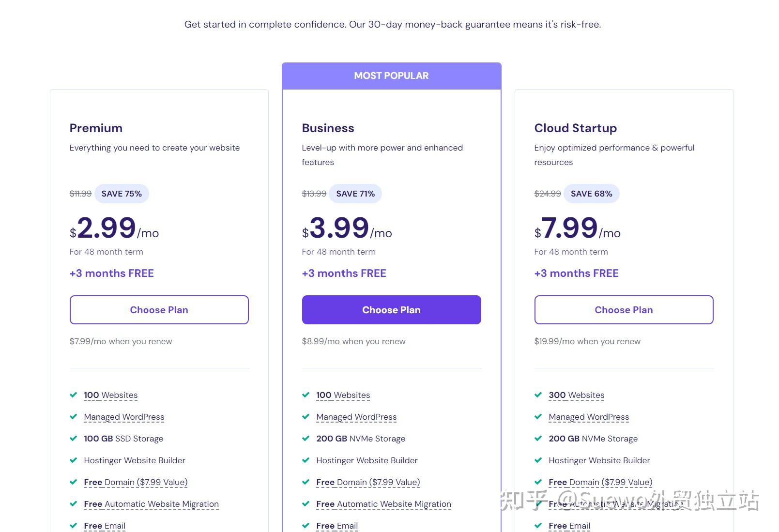Click the SAVE 68% badge on Cloud Startup
Viewport: 779px width, 532px height.
591,194
